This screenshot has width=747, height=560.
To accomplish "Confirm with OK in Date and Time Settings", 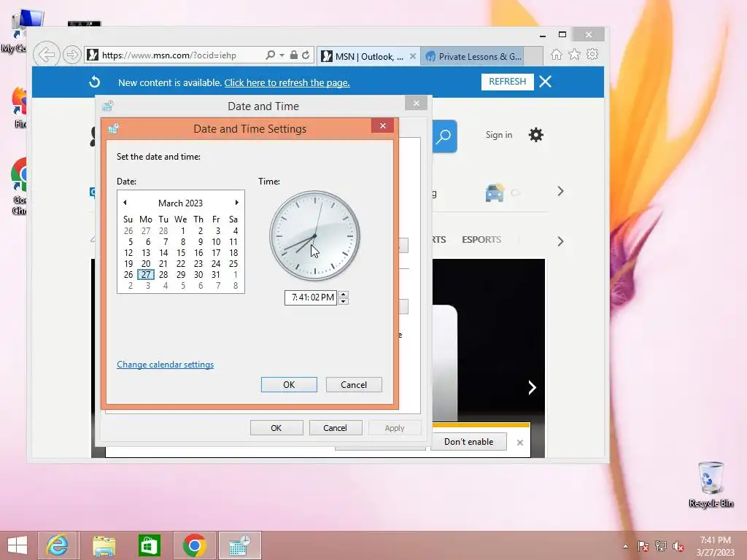I will [x=289, y=385].
